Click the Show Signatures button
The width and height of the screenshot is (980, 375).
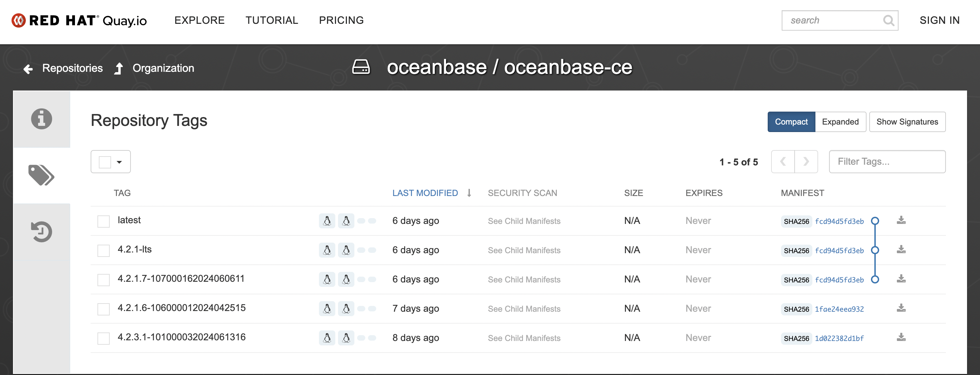coord(907,122)
